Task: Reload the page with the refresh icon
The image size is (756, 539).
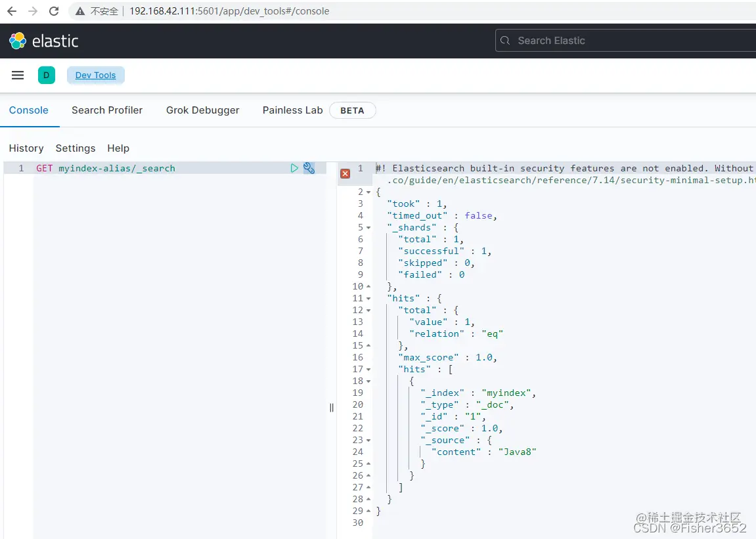Action: 54,11
